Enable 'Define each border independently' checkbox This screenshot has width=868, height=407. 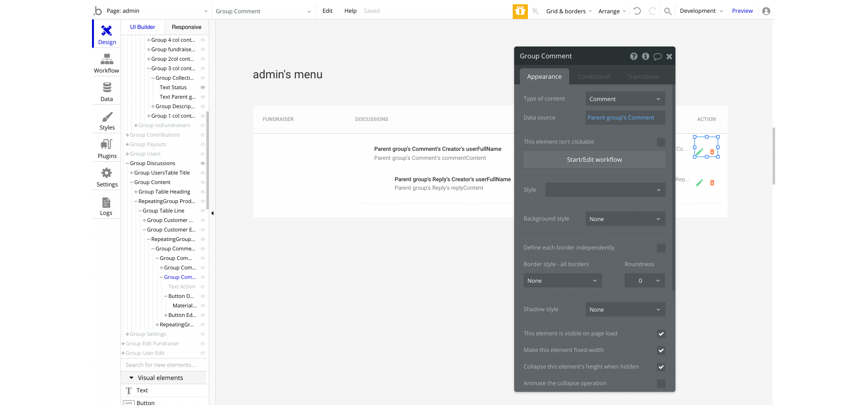point(661,248)
